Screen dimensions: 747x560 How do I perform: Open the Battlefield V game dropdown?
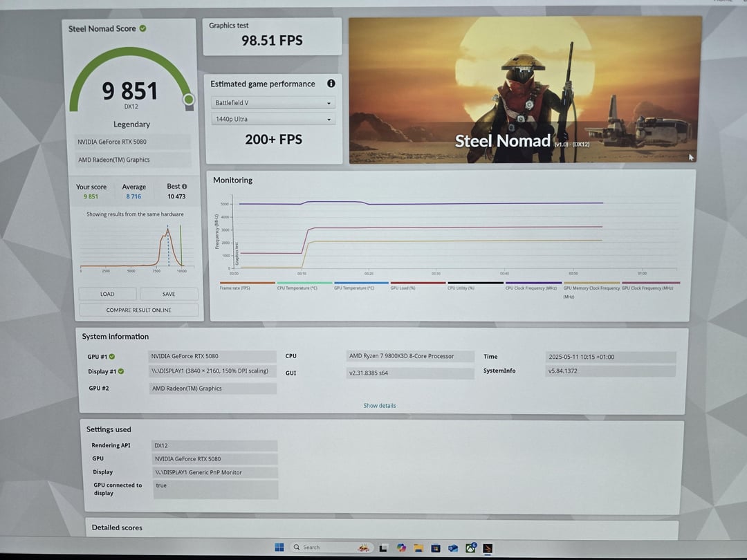[x=273, y=103]
